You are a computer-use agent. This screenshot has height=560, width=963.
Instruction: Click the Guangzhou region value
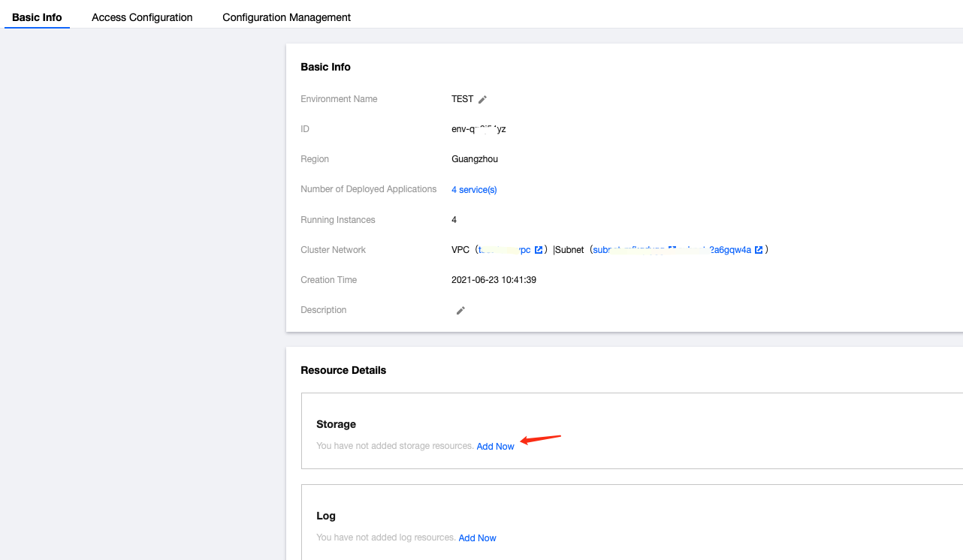(475, 159)
